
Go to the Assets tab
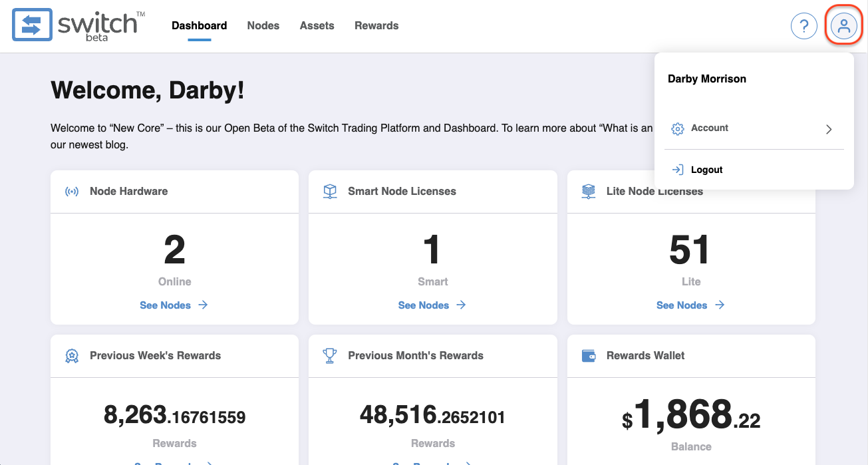tap(317, 26)
